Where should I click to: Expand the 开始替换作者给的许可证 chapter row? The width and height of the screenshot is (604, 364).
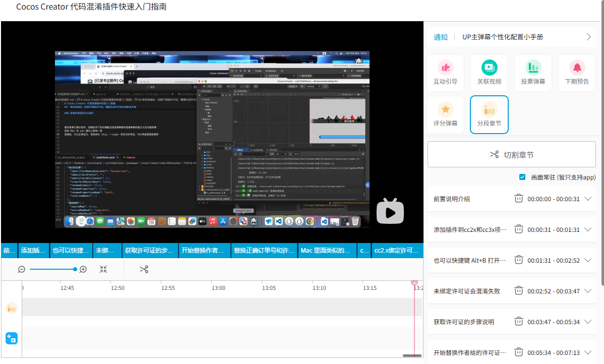coord(588,352)
